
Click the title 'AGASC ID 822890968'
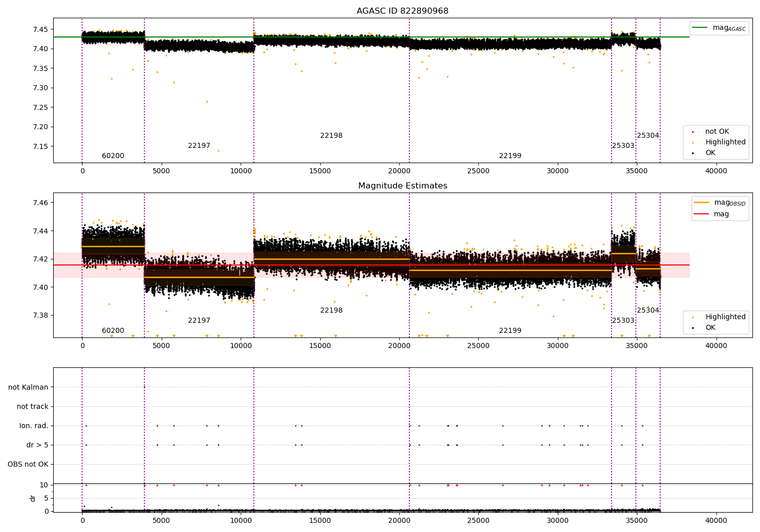(x=402, y=11)
